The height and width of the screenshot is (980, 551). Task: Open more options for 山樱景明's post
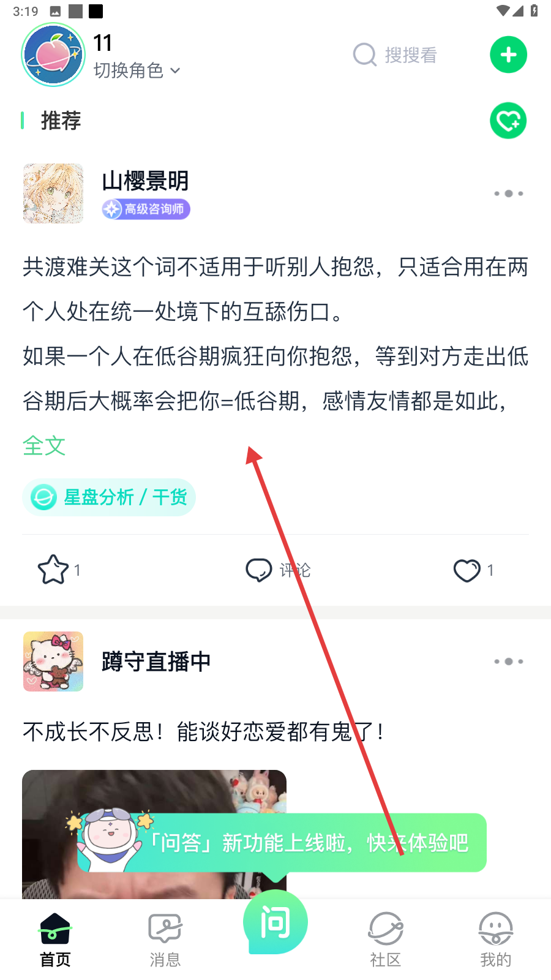pos(509,194)
